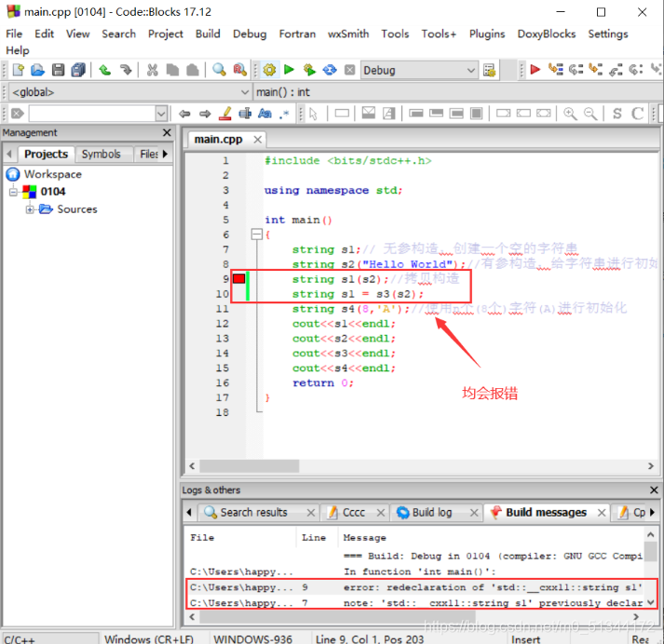This screenshot has width=664, height=644.
Task: Toggle match case Aa icon
Action: (x=265, y=114)
